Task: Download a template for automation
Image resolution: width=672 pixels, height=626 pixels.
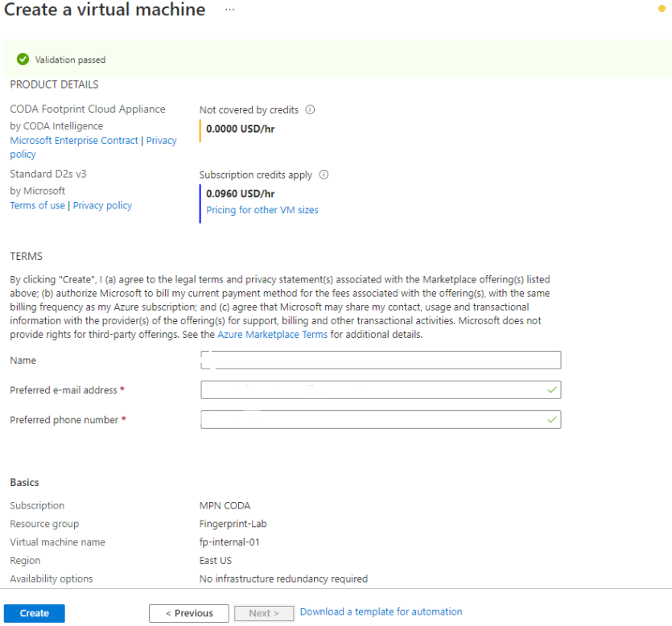Action: [x=381, y=612]
